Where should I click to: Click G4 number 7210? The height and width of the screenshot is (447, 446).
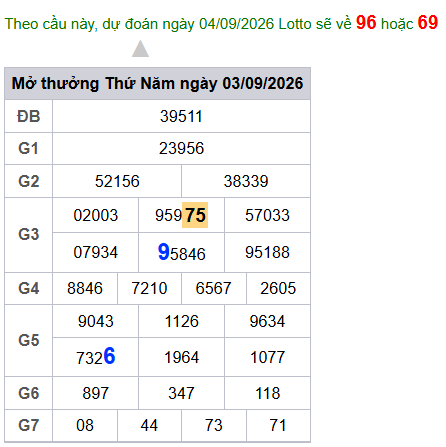point(149,288)
